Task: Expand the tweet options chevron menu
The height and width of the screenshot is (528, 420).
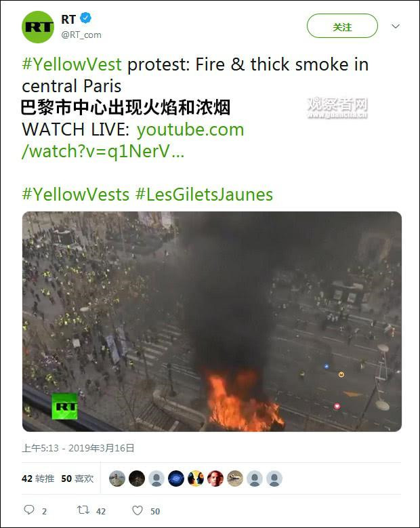Action: tap(396, 26)
